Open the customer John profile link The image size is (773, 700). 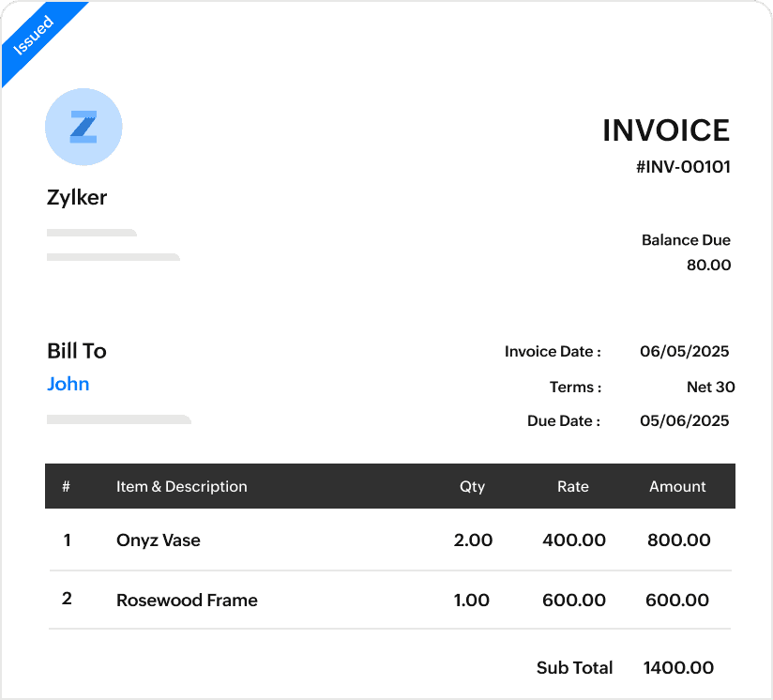(x=68, y=384)
